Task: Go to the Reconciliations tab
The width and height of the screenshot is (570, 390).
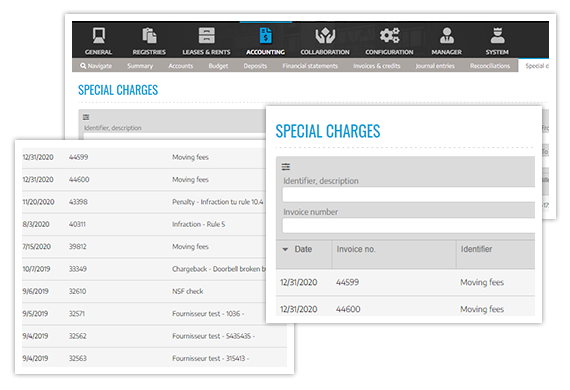Action: click(x=490, y=66)
